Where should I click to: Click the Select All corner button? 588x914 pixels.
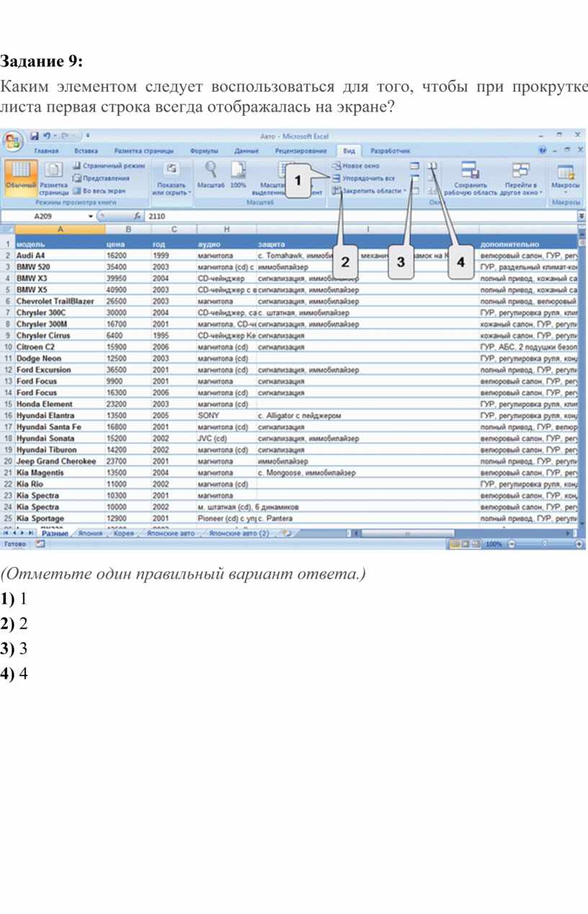(x=7, y=229)
